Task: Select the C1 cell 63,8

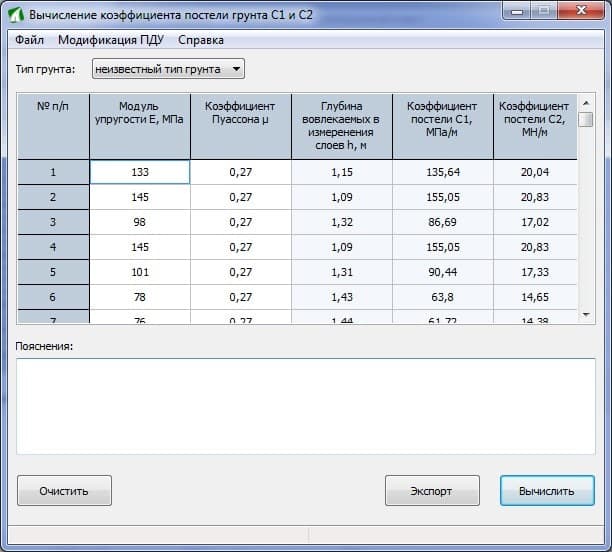Action: point(443,297)
